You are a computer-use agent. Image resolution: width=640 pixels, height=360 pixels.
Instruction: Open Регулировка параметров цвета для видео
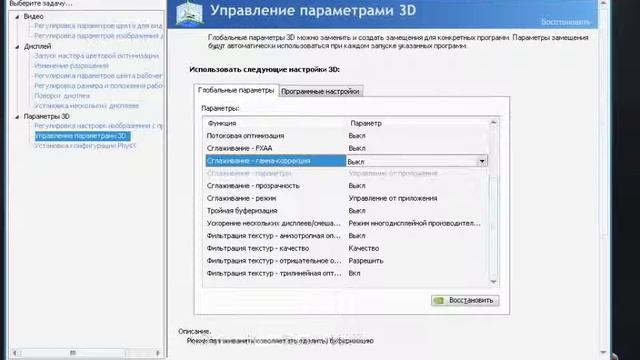click(x=98, y=26)
